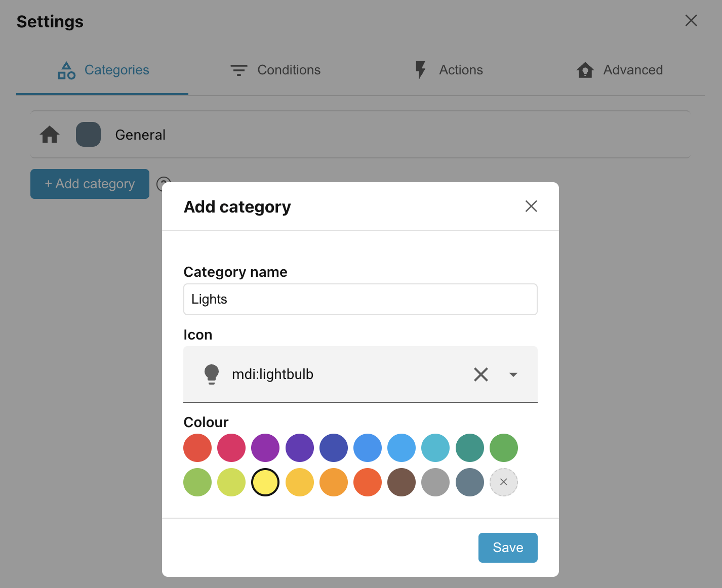Switch to the Conditions tab
The height and width of the screenshot is (588, 722).
click(274, 70)
